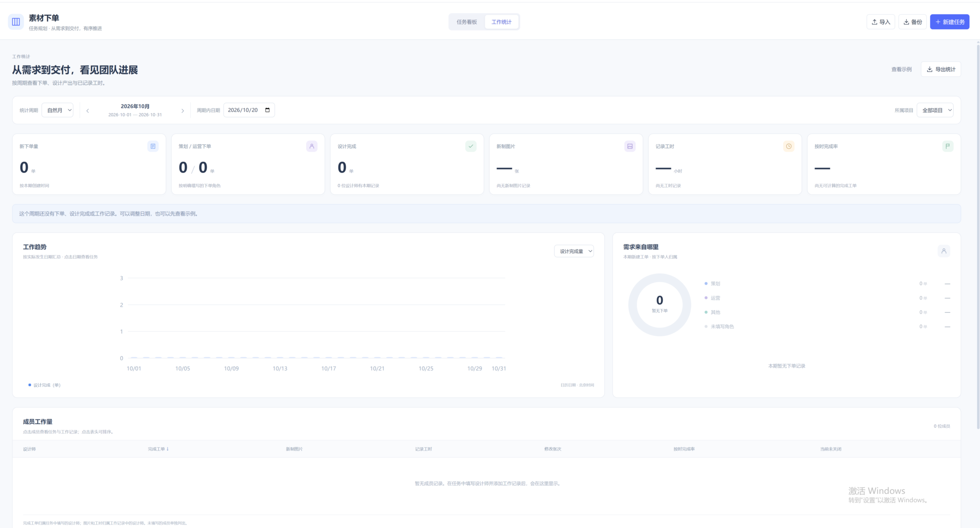Click the person icon on 策划/运营下单 card
Screen dimensions: 980x528
tap(312, 146)
